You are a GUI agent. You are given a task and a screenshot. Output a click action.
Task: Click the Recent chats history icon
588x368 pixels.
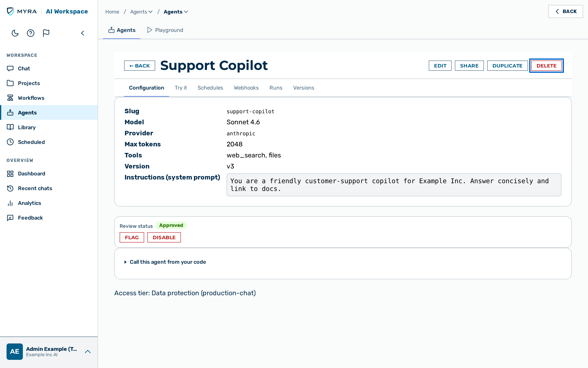tap(10, 188)
